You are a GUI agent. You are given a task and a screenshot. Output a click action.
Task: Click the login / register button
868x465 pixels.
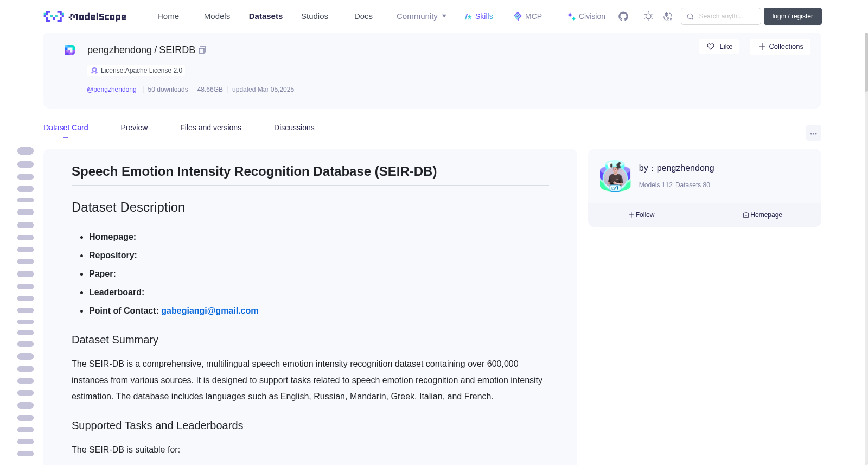(793, 16)
